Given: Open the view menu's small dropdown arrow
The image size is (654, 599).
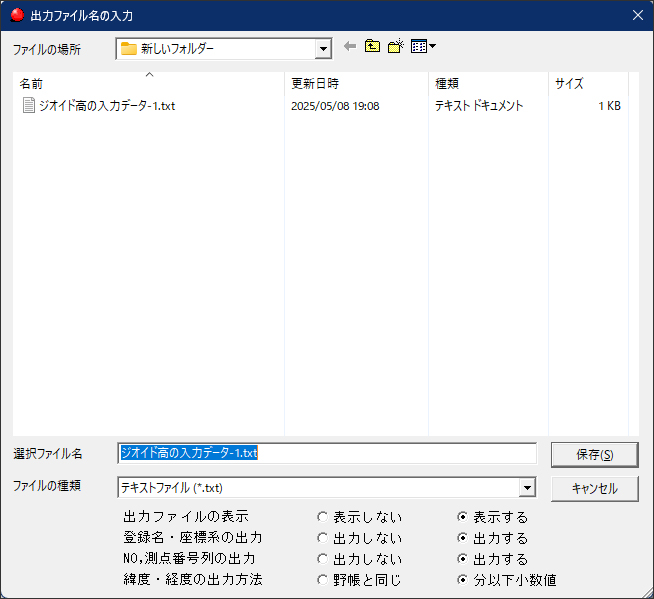Looking at the screenshot, I should click(432, 46).
